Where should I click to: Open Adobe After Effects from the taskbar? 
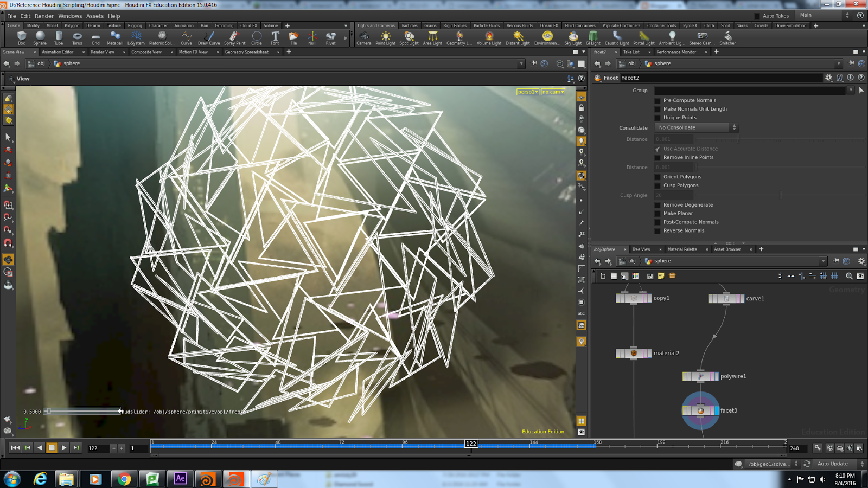tap(180, 479)
